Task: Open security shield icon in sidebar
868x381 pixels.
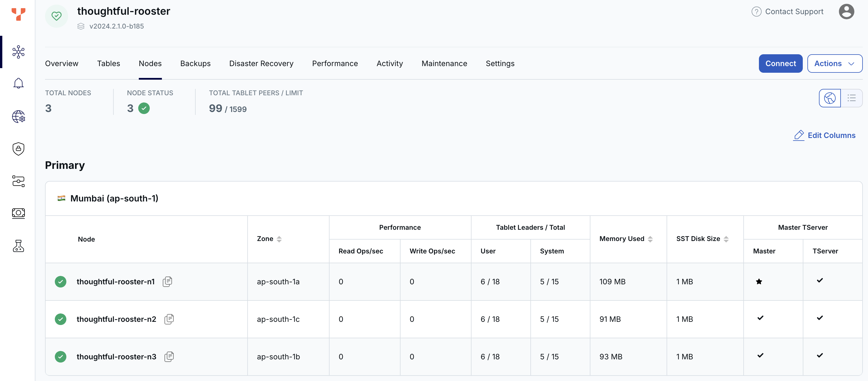Action: [x=18, y=149]
